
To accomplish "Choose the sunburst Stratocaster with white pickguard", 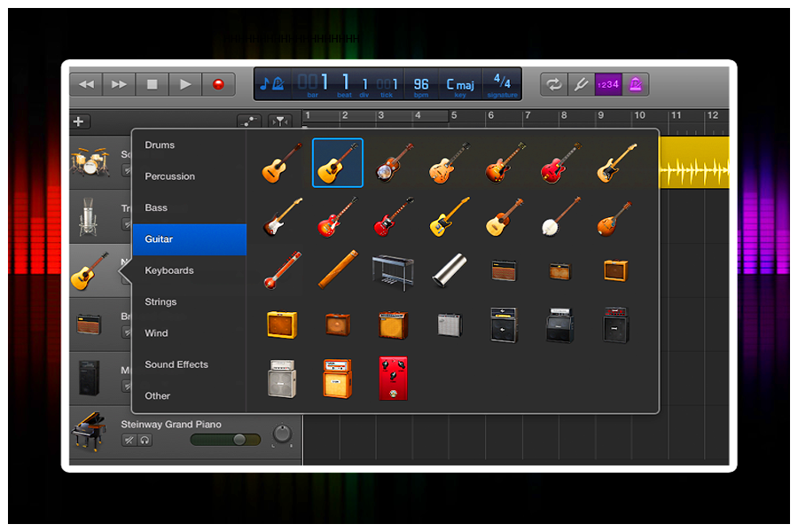I will click(283, 217).
